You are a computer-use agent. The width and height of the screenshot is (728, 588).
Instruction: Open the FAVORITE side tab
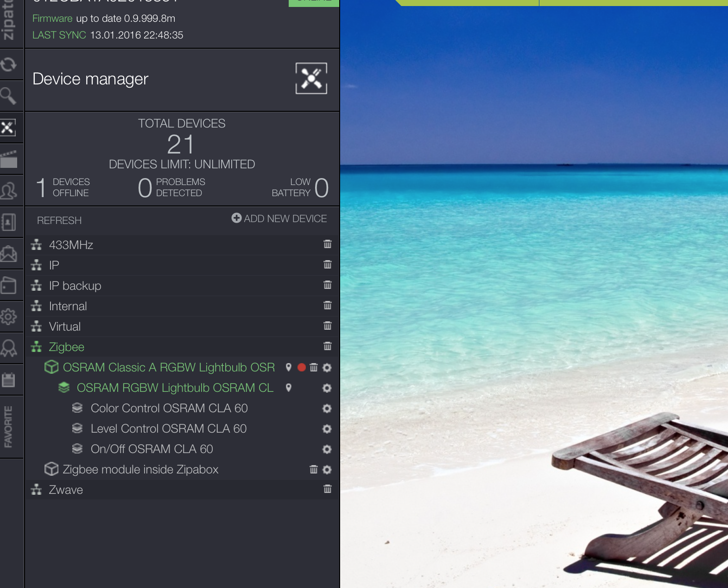pos(9,427)
